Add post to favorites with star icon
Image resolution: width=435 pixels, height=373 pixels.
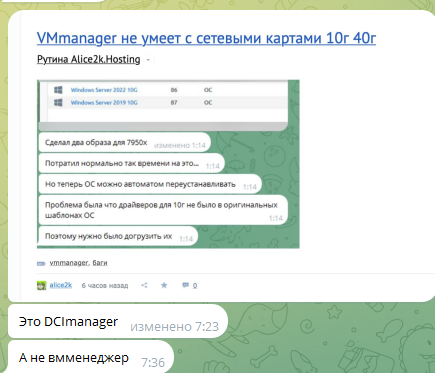point(164,285)
